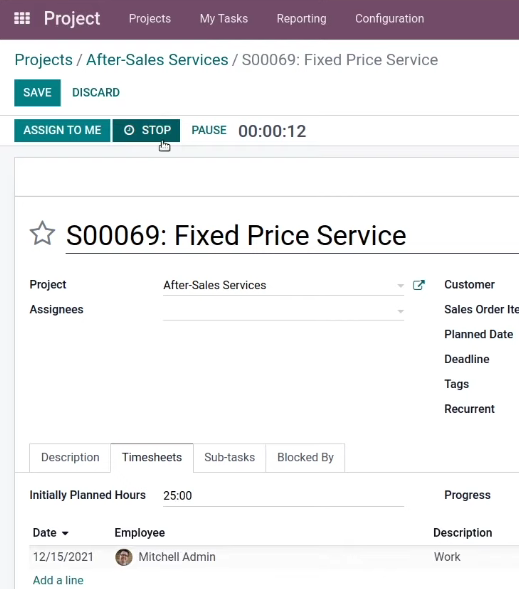
Task: Edit the Initially Planned Hours field
Action: 284,496
